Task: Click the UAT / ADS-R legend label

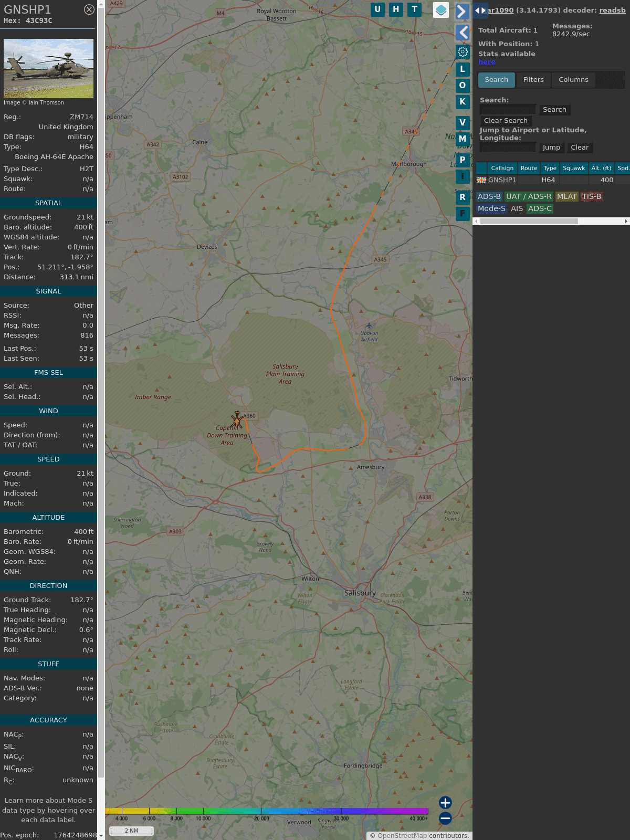Action: tap(529, 196)
